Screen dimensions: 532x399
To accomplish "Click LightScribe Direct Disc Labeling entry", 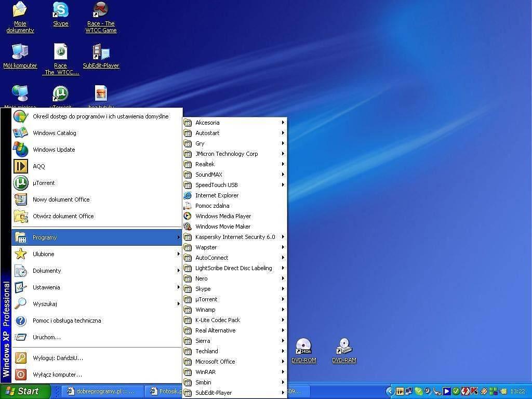I will pos(234,268).
